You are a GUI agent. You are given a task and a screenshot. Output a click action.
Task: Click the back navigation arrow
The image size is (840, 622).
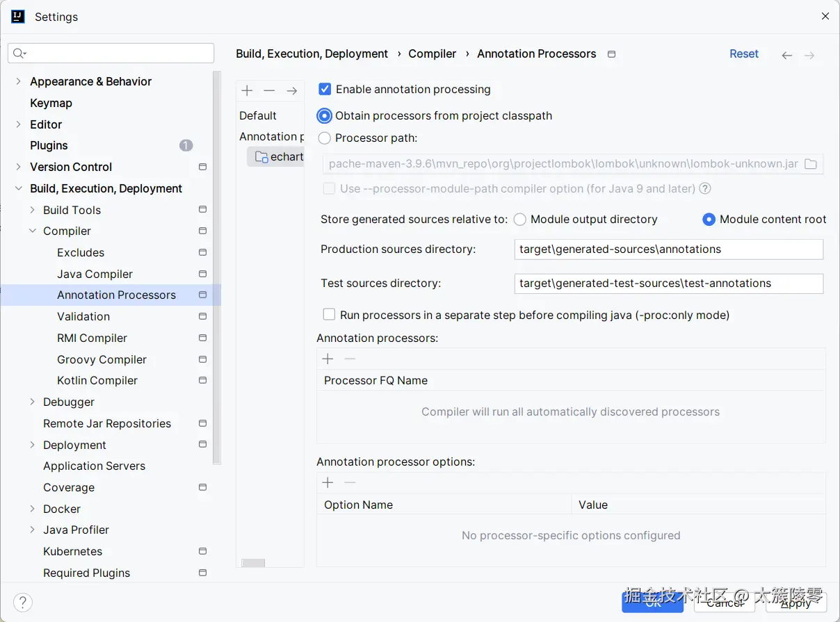786,55
